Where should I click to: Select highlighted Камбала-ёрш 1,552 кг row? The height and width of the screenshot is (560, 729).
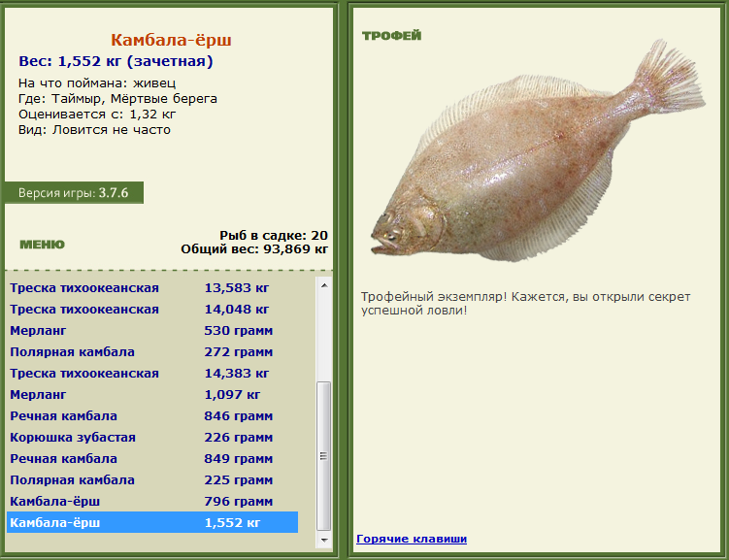coord(152,522)
